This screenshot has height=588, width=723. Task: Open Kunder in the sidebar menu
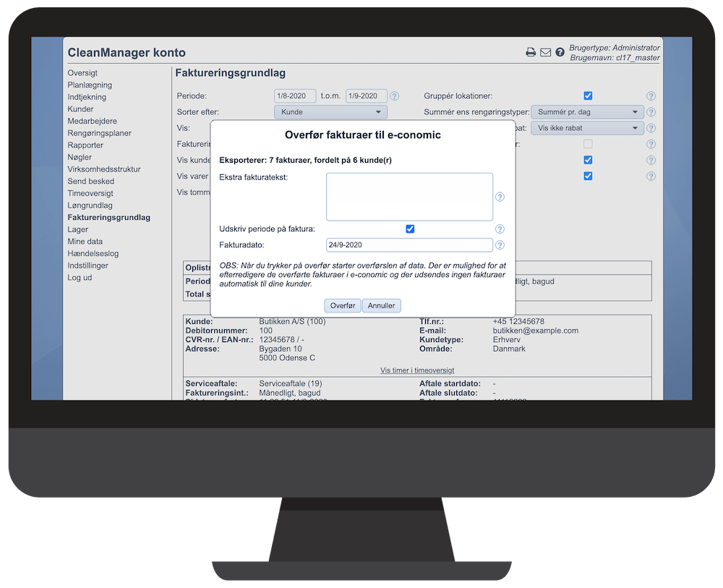tap(80, 109)
